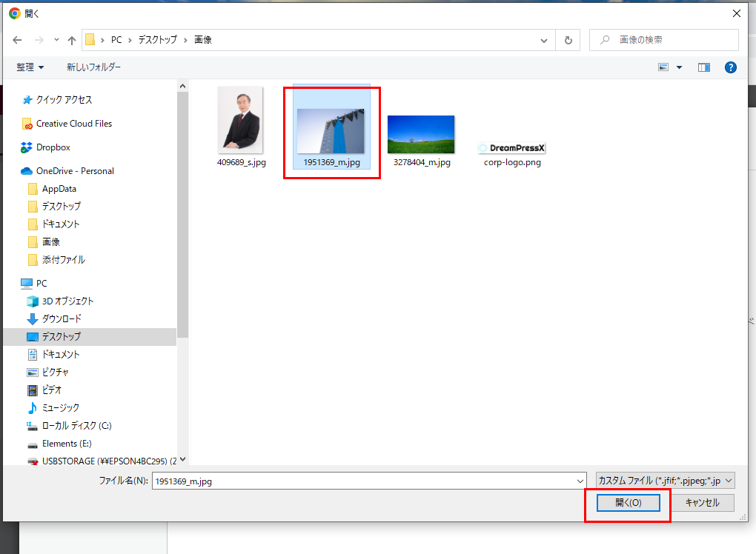Open the 整理 (Organize) menu

pos(30,67)
